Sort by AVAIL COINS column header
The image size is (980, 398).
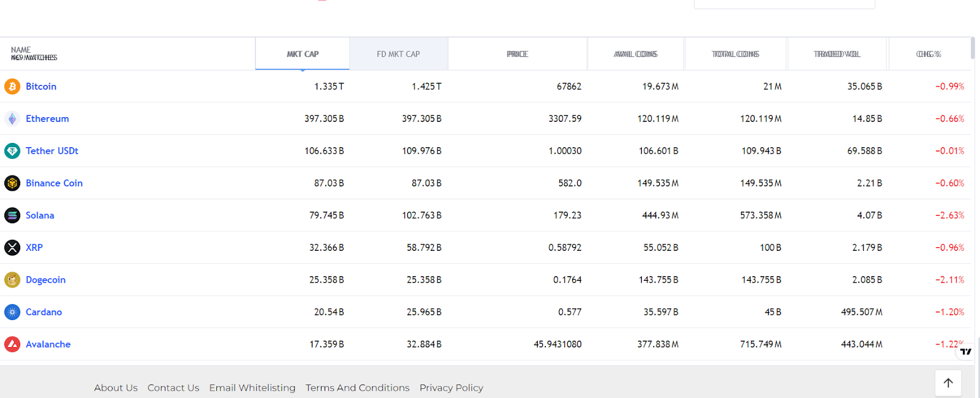(636, 54)
